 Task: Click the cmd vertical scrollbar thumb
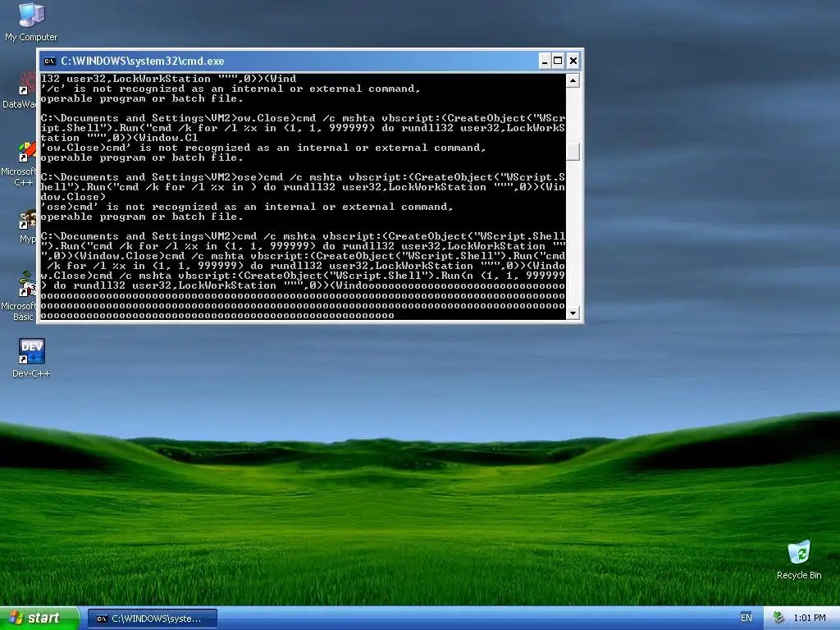(573, 152)
